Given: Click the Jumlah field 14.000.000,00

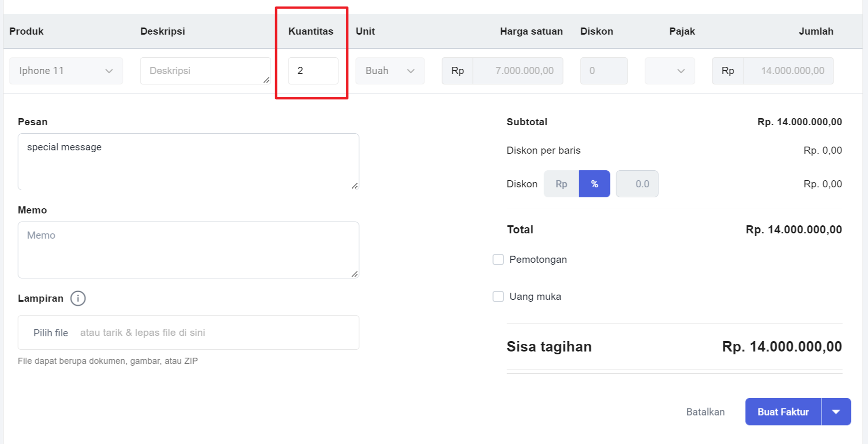Looking at the screenshot, I should click(x=788, y=71).
